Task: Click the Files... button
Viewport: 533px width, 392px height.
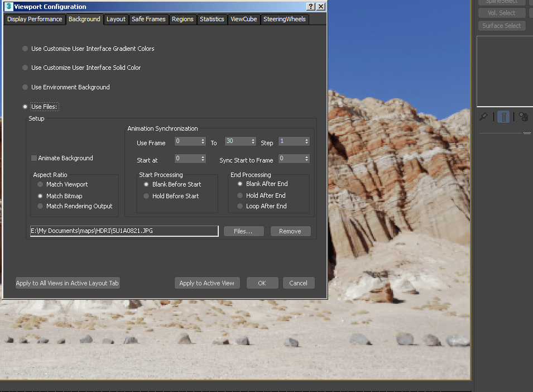Action: (x=243, y=231)
